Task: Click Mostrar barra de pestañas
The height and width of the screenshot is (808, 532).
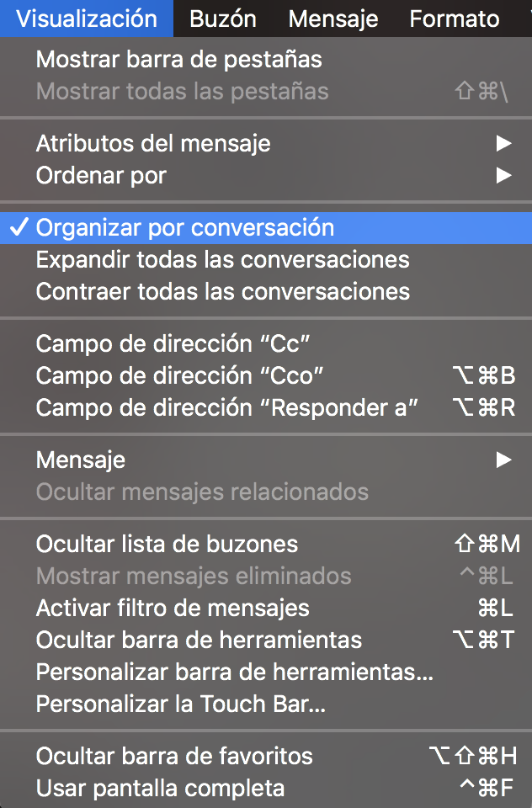Action: (178, 60)
